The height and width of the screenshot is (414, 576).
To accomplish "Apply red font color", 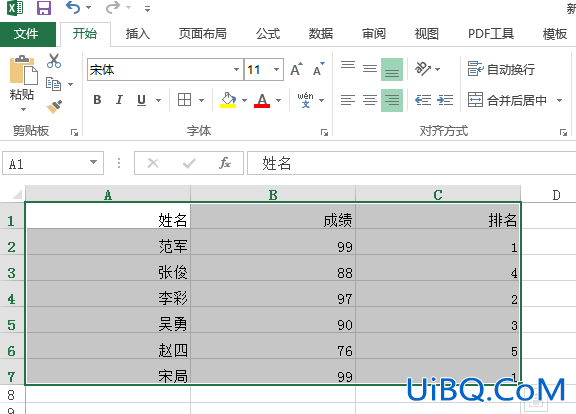I will pyautogui.click(x=262, y=100).
